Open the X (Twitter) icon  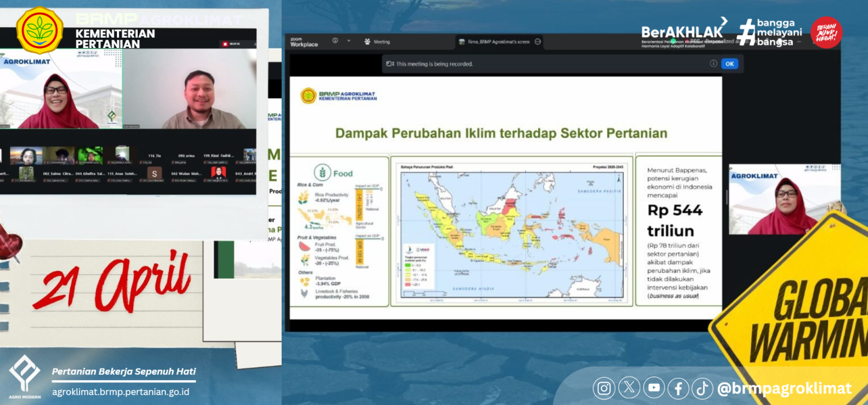628,388
